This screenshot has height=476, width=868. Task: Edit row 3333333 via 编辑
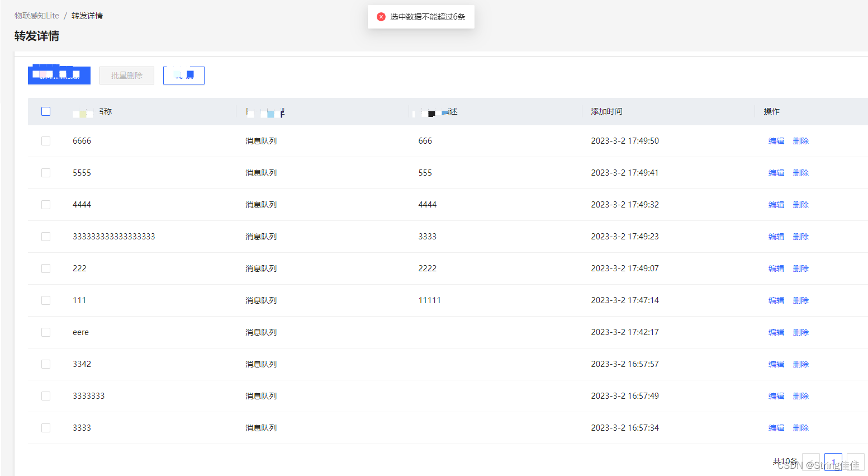tap(776, 396)
